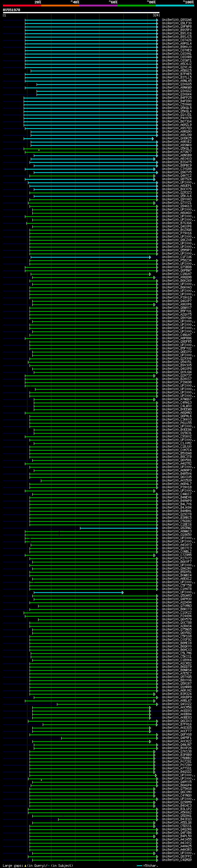The image size is (197, 868).
Task: Choose the UniRef100_A9NKW9 hit
Action: click(x=177, y=88)
